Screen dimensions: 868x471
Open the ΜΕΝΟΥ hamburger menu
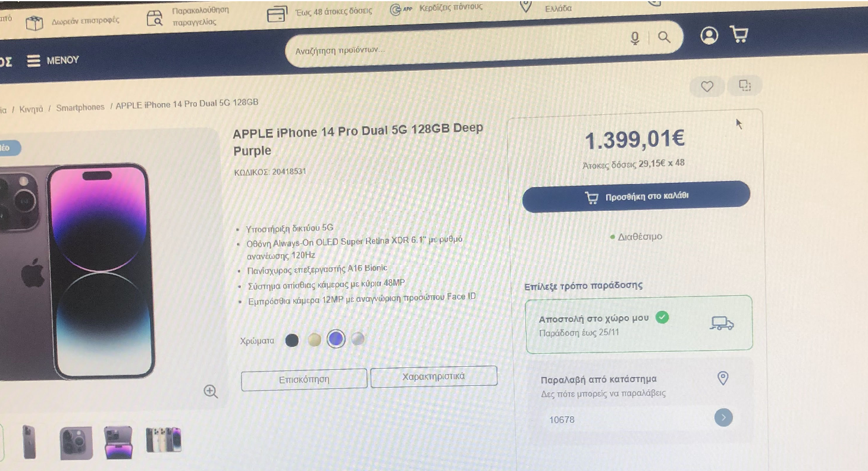click(53, 61)
